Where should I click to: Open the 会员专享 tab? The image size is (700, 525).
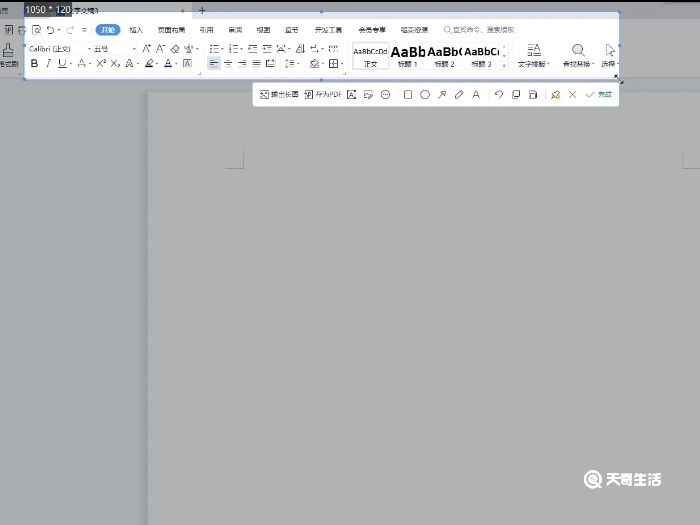click(x=372, y=30)
